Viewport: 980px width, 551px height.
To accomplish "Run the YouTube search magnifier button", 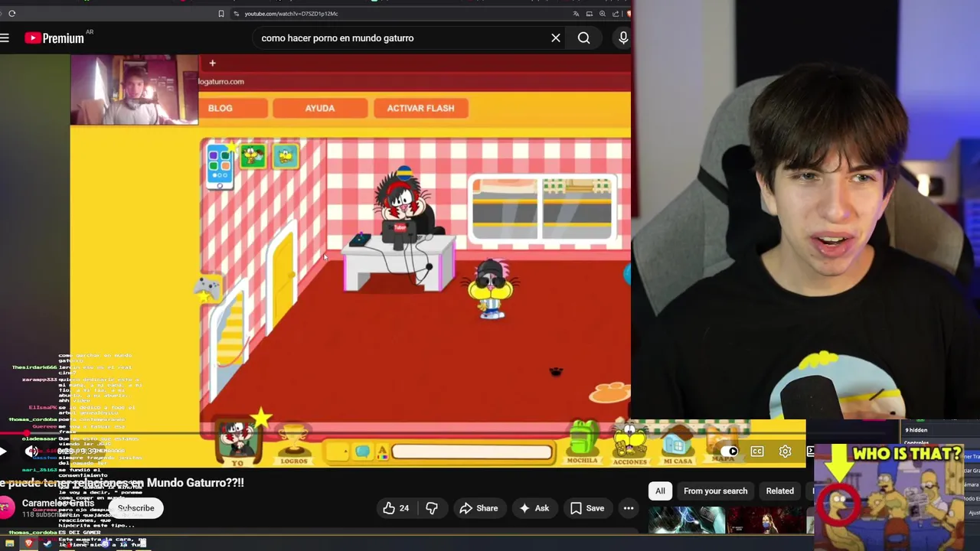I will [584, 37].
